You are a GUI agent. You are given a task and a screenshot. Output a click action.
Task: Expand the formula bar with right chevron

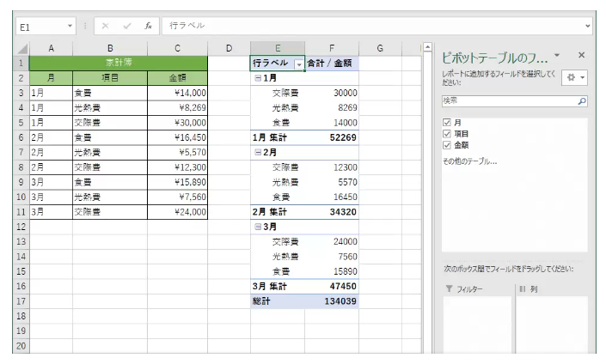pyautogui.click(x=588, y=26)
